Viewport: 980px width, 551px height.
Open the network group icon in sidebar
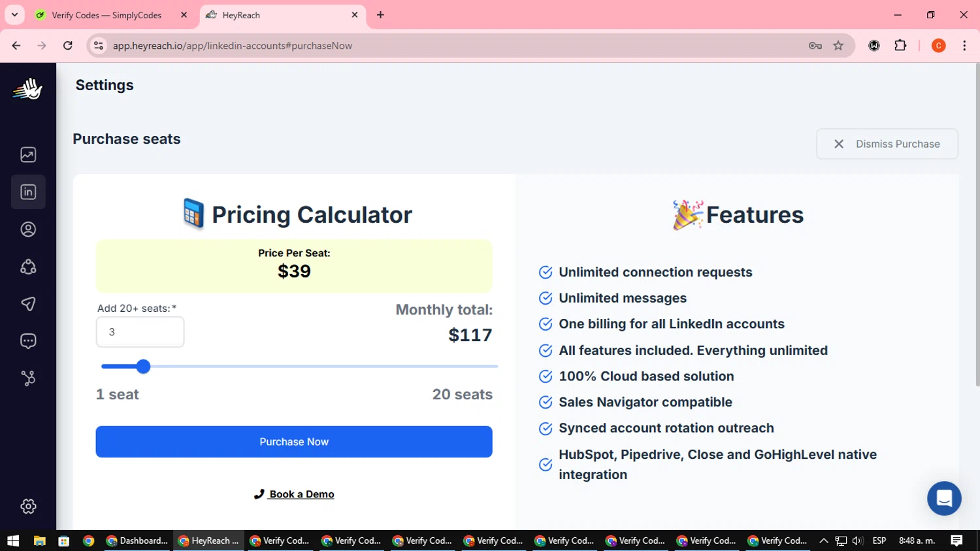coord(28,267)
